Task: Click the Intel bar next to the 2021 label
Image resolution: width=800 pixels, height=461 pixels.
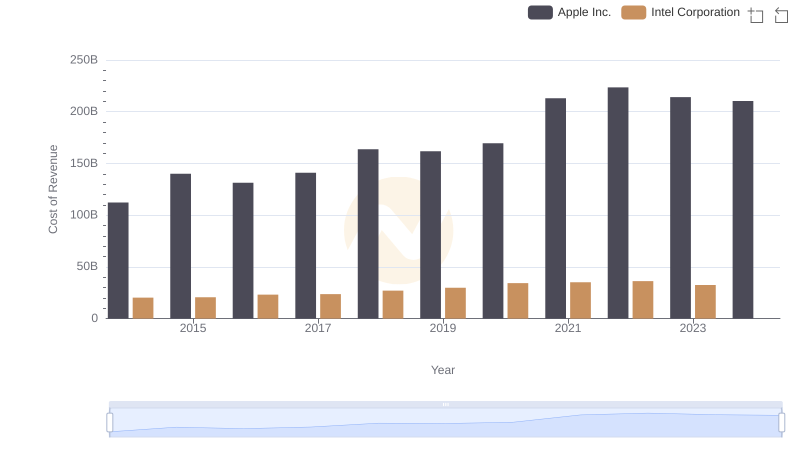Action: pyautogui.click(x=581, y=300)
